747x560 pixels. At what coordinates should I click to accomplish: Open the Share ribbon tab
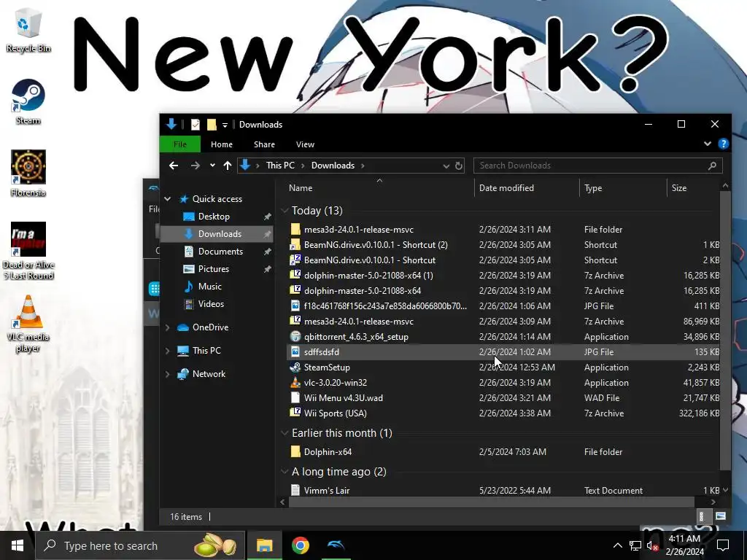(264, 144)
